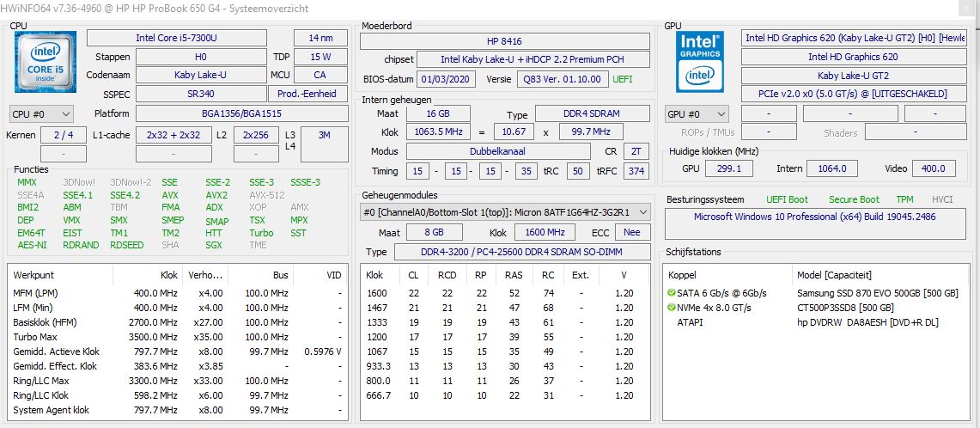This screenshot has width=980, height=428.
Task: Click the Intel Graphics logo
Action: click(700, 62)
